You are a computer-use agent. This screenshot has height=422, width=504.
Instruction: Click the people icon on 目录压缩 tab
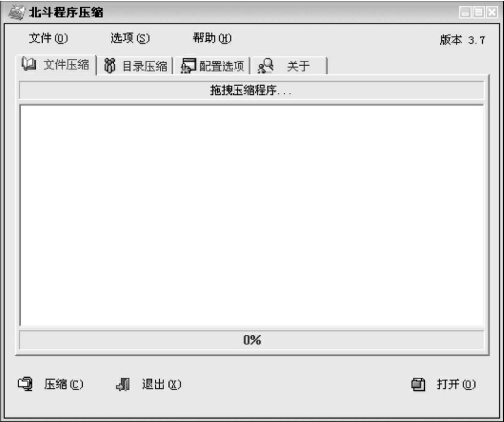[x=110, y=66]
